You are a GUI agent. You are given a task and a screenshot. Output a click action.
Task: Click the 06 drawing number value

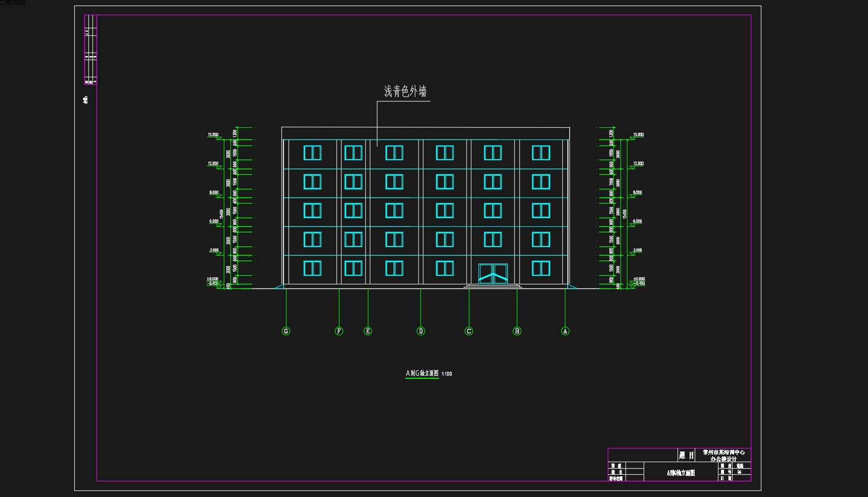(x=740, y=472)
